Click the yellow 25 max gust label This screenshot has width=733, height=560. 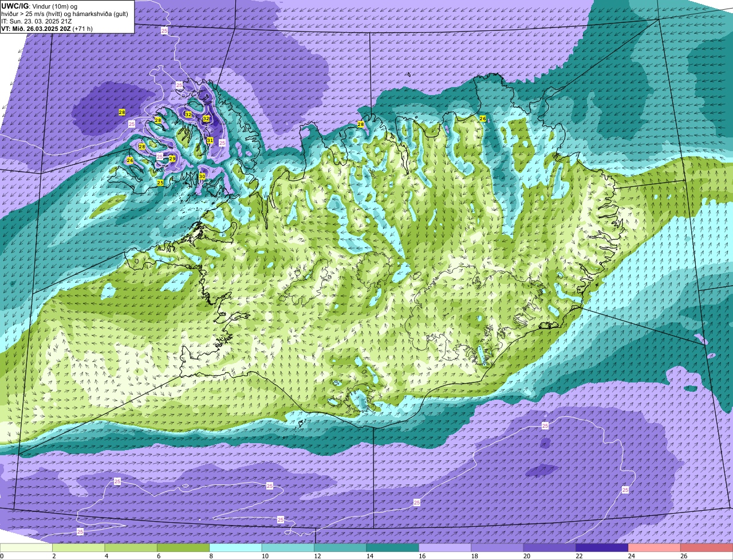[160, 183]
